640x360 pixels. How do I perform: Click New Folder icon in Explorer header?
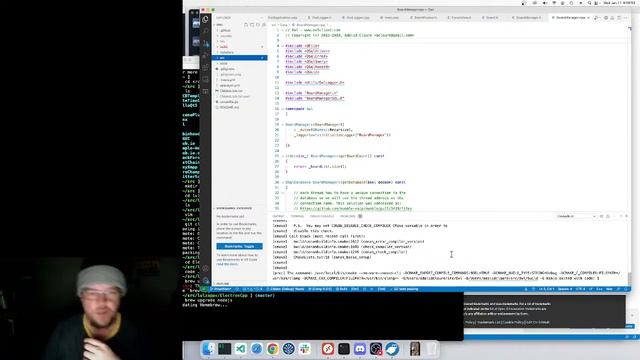252,24
